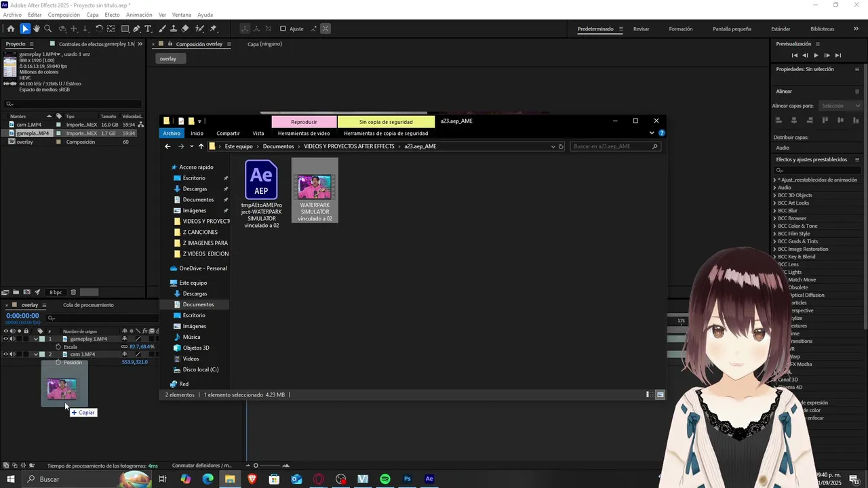Image resolution: width=868 pixels, height=488 pixels.
Task: Select the Brush tool
Action: (x=162, y=28)
